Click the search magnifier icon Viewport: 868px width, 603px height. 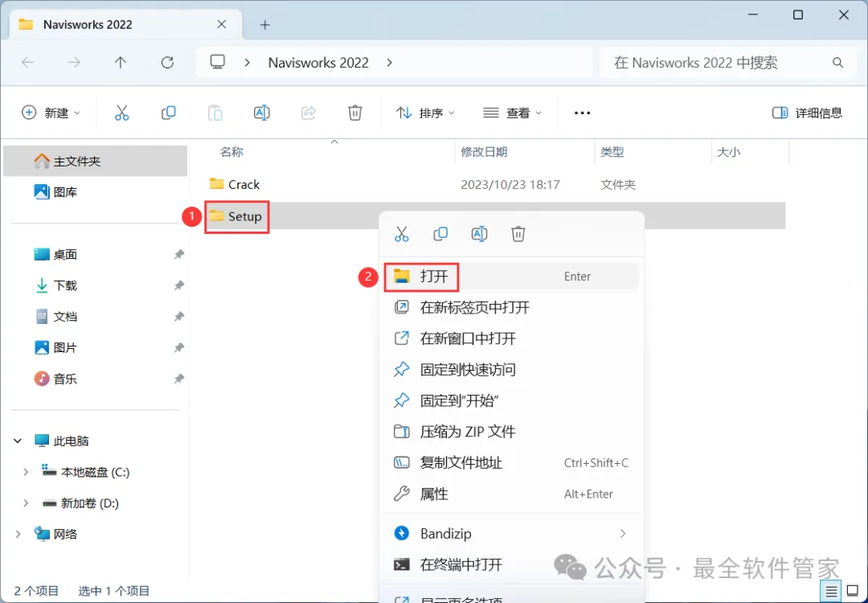(837, 63)
